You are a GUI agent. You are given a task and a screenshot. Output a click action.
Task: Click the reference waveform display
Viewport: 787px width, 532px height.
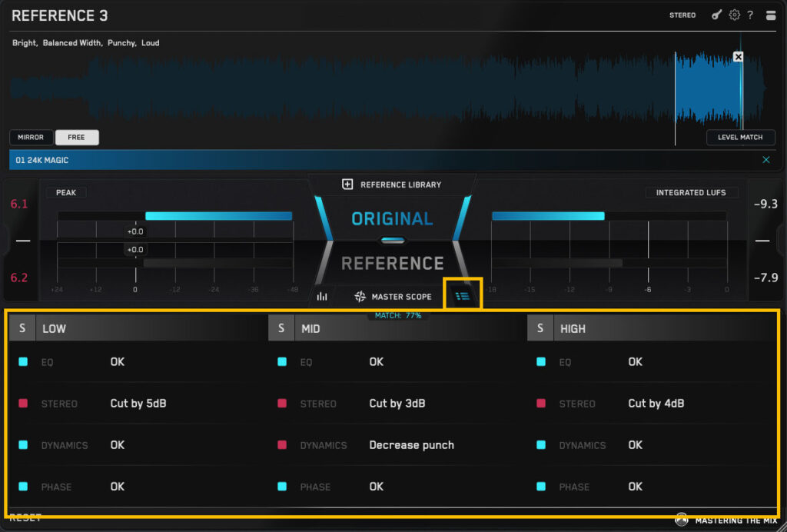pos(387,89)
